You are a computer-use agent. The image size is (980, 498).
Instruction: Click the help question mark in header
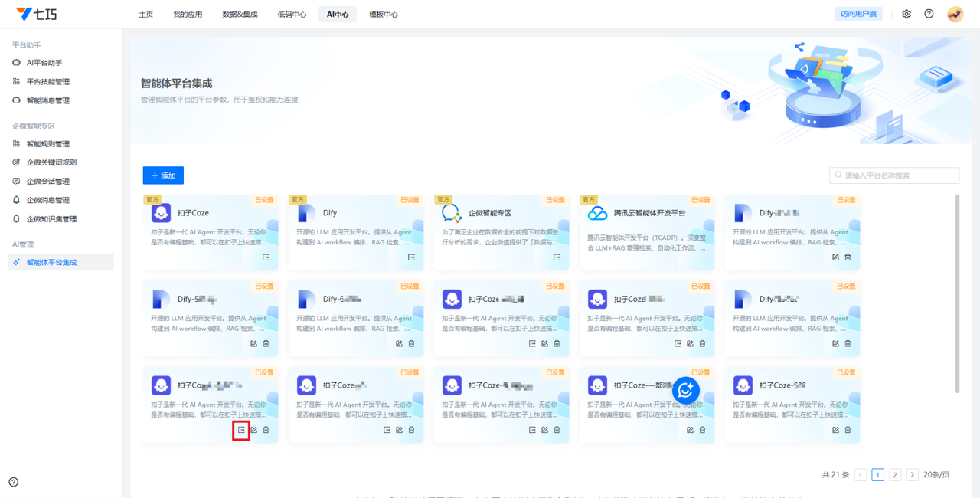929,14
